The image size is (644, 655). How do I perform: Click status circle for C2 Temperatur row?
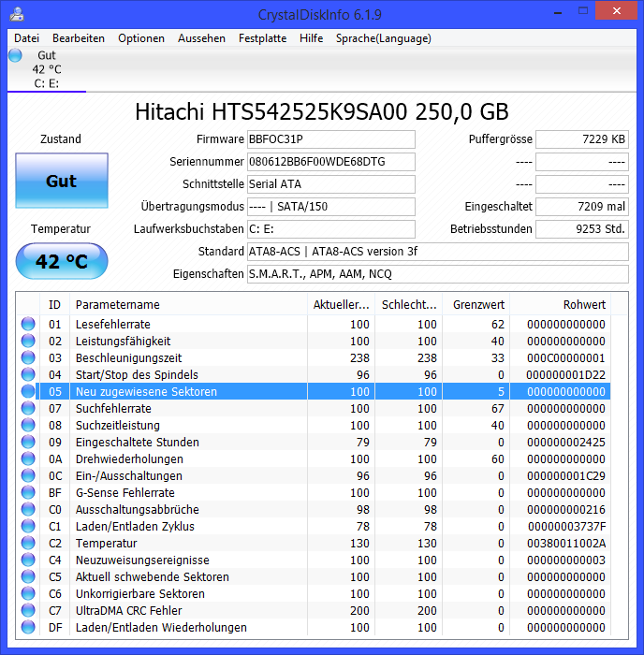click(28, 543)
